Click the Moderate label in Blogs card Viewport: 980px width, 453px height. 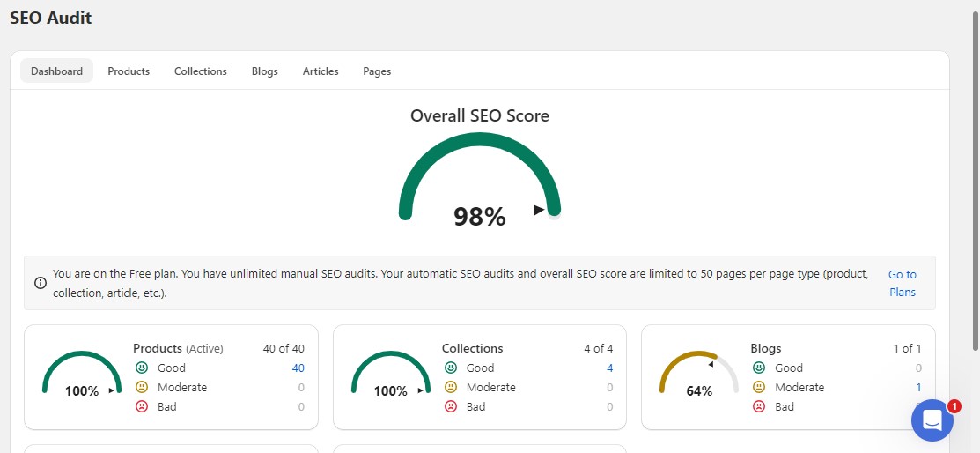pos(799,387)
